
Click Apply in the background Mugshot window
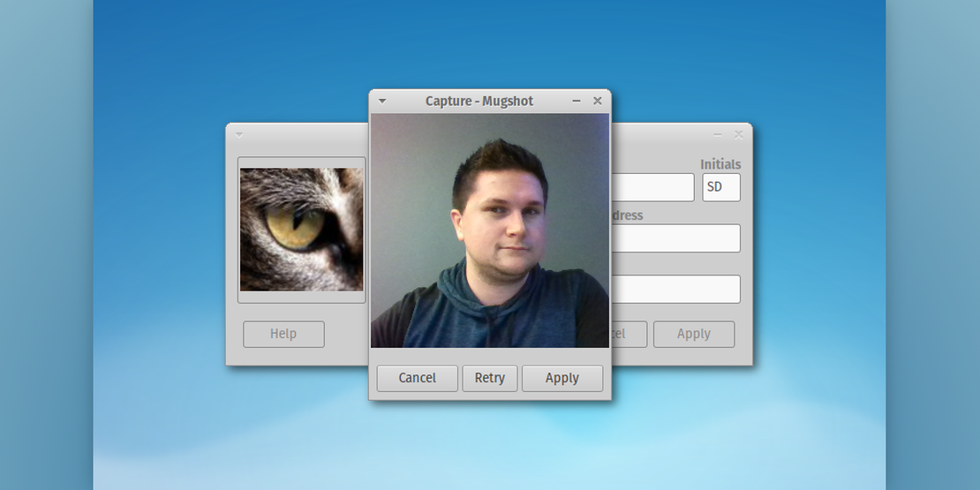pos(694,334)
